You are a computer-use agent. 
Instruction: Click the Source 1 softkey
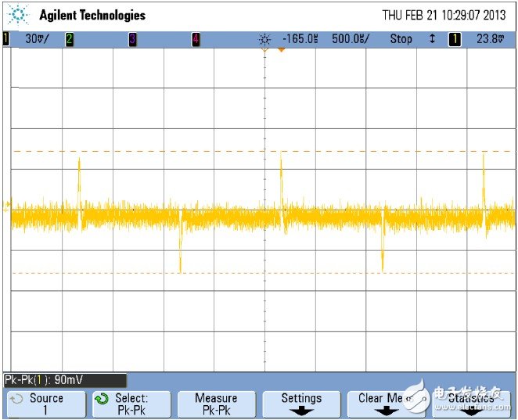tap(45, 404)
